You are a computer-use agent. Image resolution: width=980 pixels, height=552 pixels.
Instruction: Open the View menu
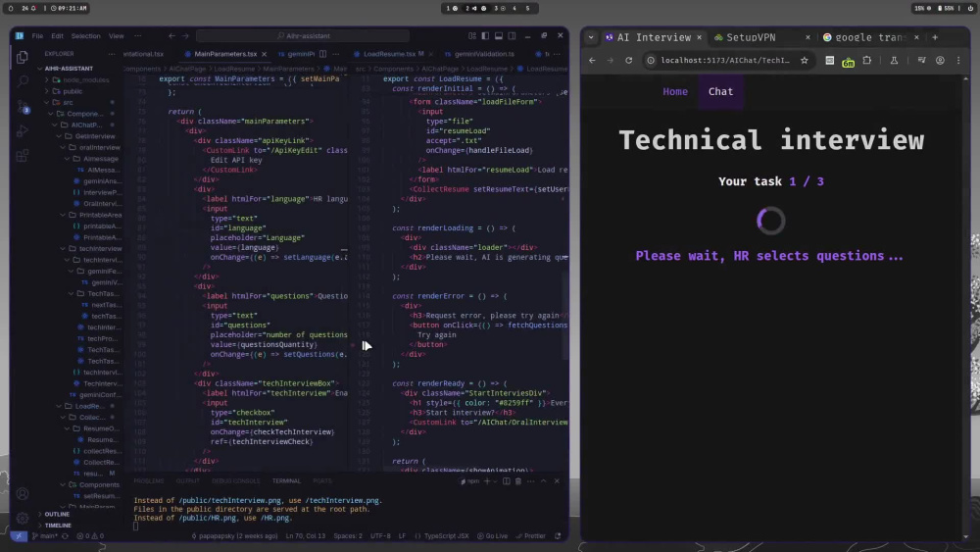117,35
